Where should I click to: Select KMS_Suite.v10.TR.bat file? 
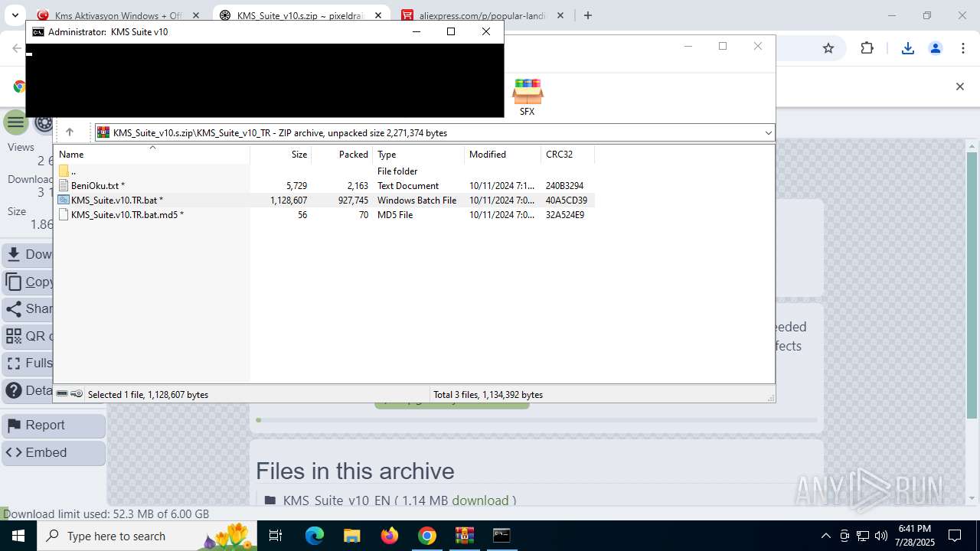325,201
